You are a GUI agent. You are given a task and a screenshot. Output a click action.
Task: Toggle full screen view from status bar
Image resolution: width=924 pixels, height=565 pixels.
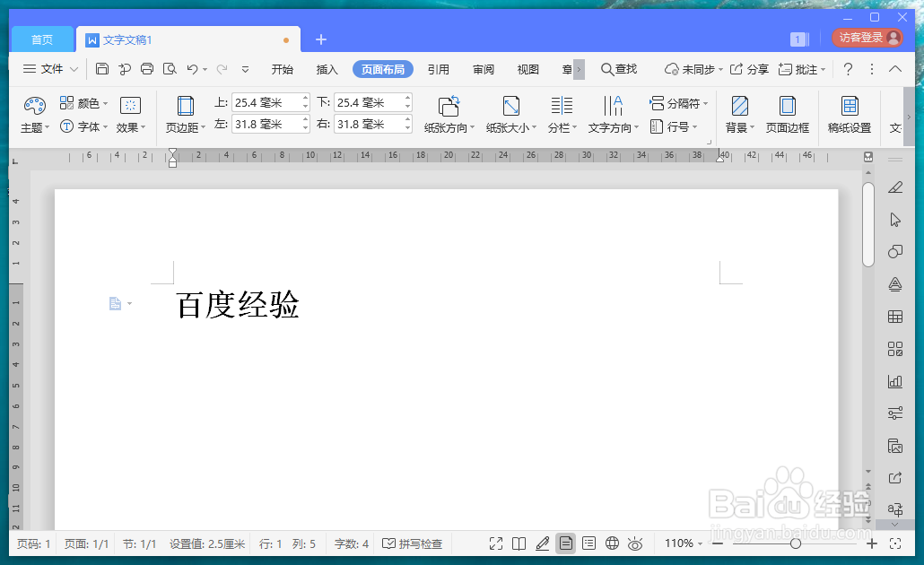point(496,543)
